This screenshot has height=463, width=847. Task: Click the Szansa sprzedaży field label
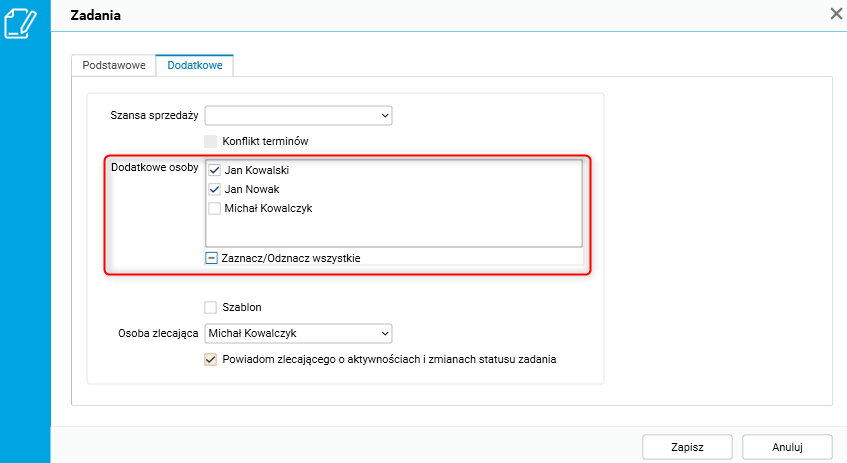(154, 116)
